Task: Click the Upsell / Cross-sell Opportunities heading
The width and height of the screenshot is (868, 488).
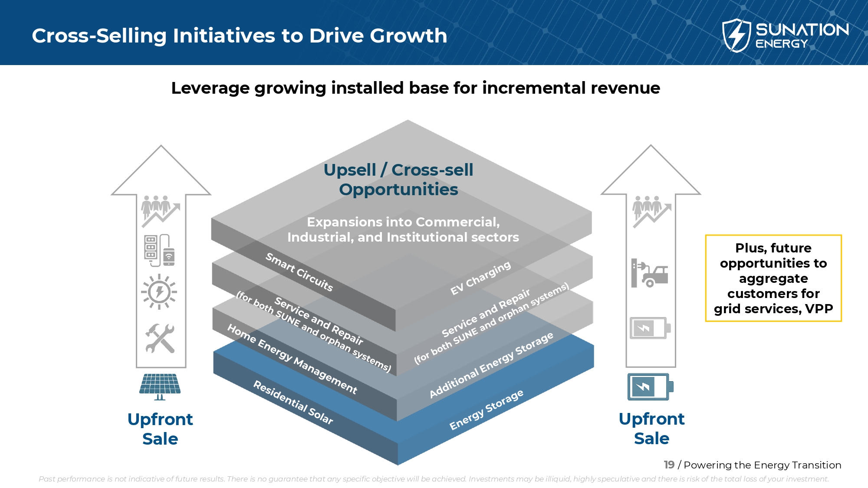Action: click(x=398, y=180)
